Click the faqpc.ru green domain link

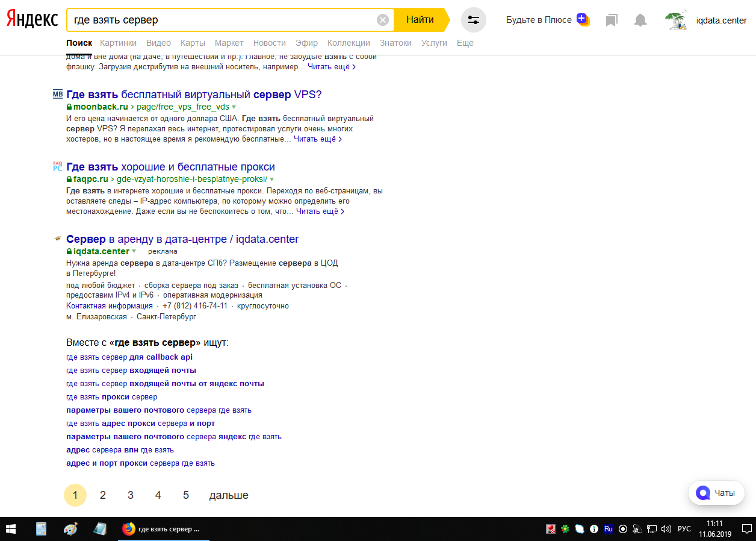point(91,180)
